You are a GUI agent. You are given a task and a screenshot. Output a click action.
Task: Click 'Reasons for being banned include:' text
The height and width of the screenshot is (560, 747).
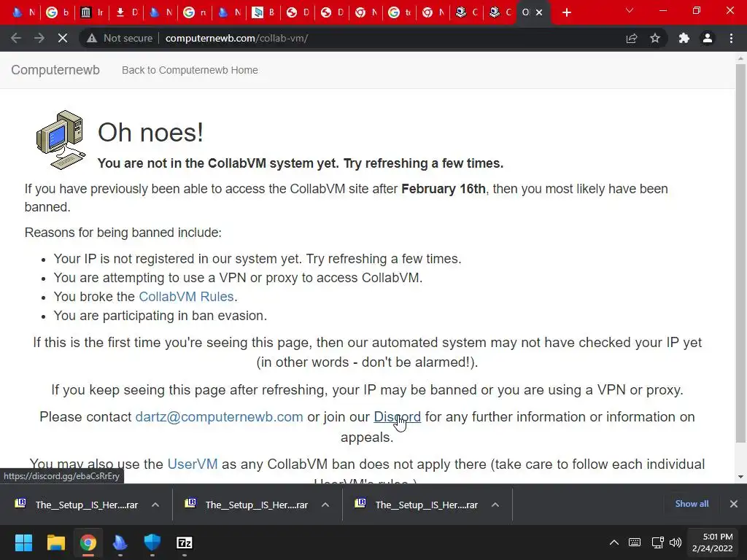123,233
